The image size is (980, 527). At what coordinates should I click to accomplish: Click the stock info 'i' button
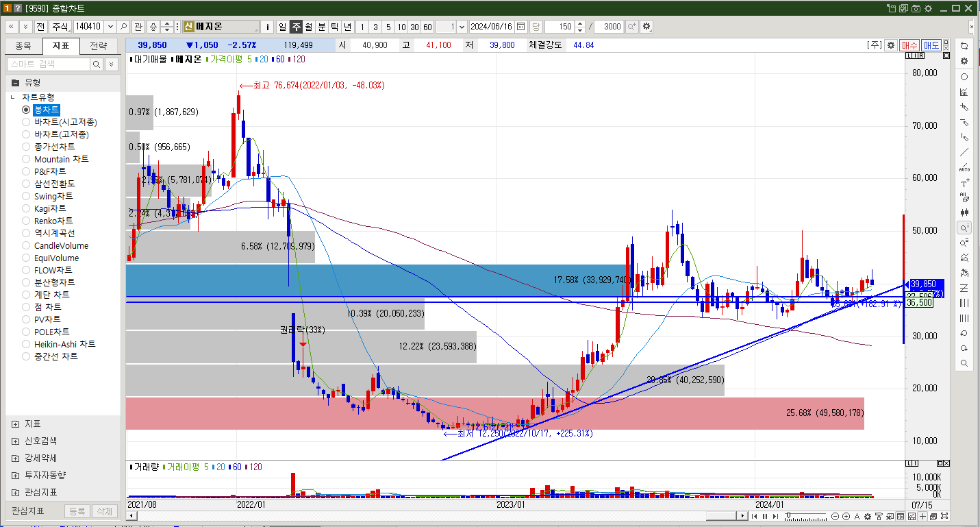268,26
